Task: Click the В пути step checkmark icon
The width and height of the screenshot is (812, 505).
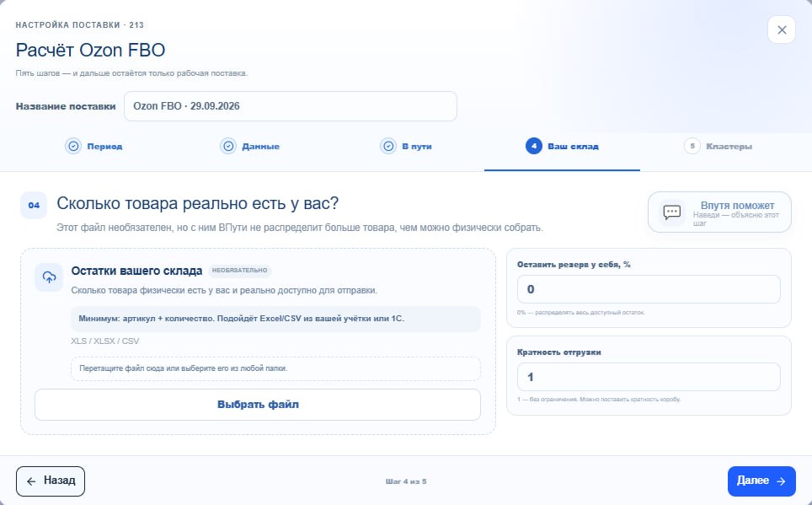Action: 388,146
